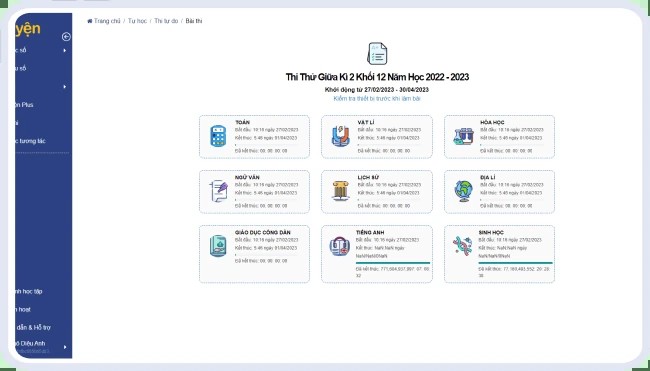Open the Vật lí exam card title

click(x=366, y=122)
